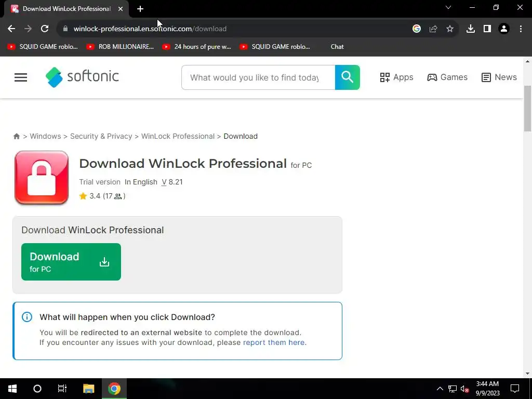Open Chrome three-dot menu

click(x=521, y=29)
